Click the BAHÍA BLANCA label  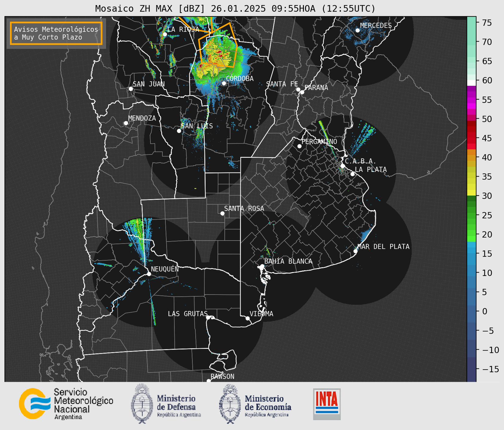(x=288, y=261)
